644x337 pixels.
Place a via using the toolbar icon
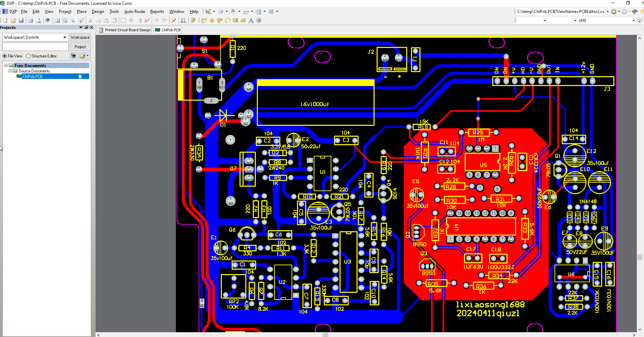pyautogui.click(x=219, y=20)
